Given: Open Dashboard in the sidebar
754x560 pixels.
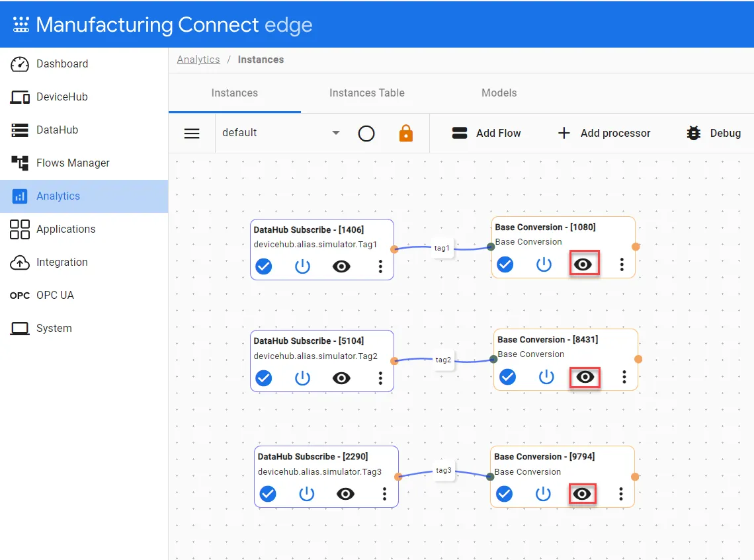Looking at the screenshot, I should (x=84, y=64).
